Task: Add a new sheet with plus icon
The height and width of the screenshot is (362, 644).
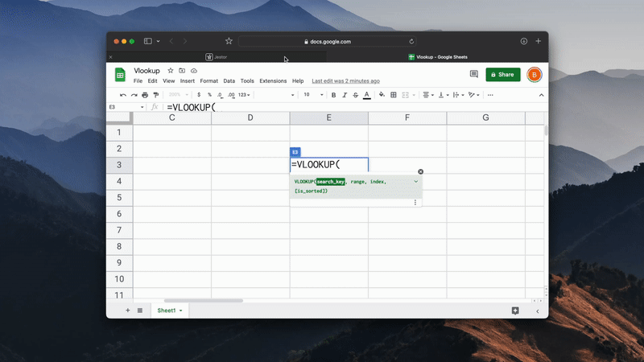Action: [128, 311]
